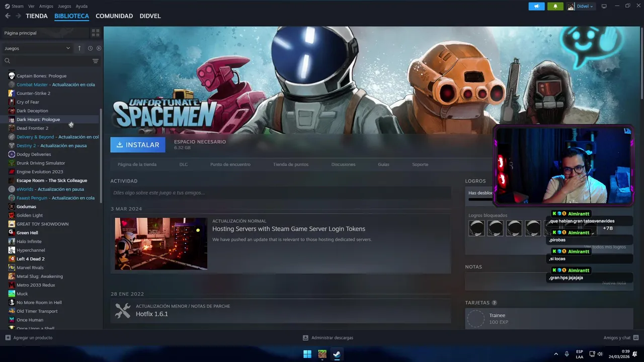Viewport: 644px width, 362px height.
Task: Open the +78 locked achievements count
Action: (608, 228)
